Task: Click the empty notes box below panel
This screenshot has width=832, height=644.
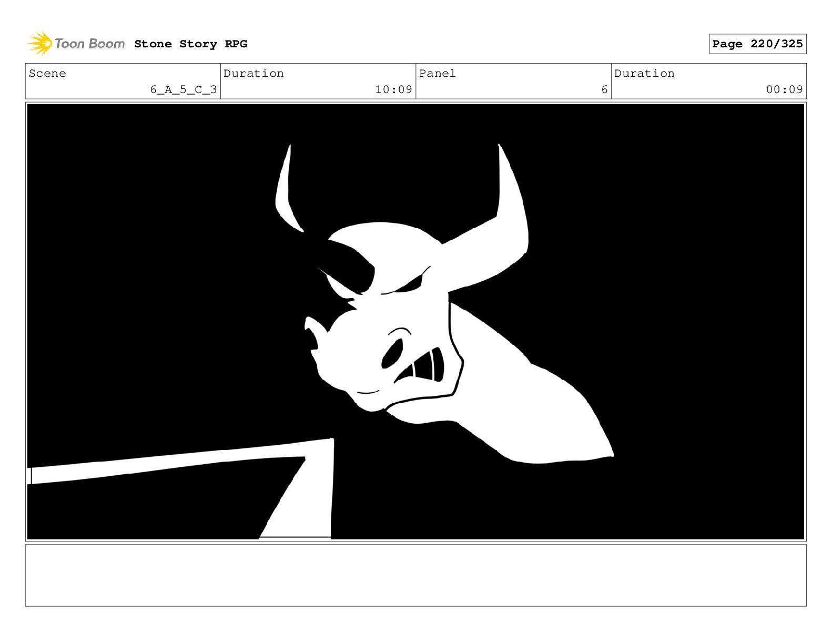Action: 415,575
